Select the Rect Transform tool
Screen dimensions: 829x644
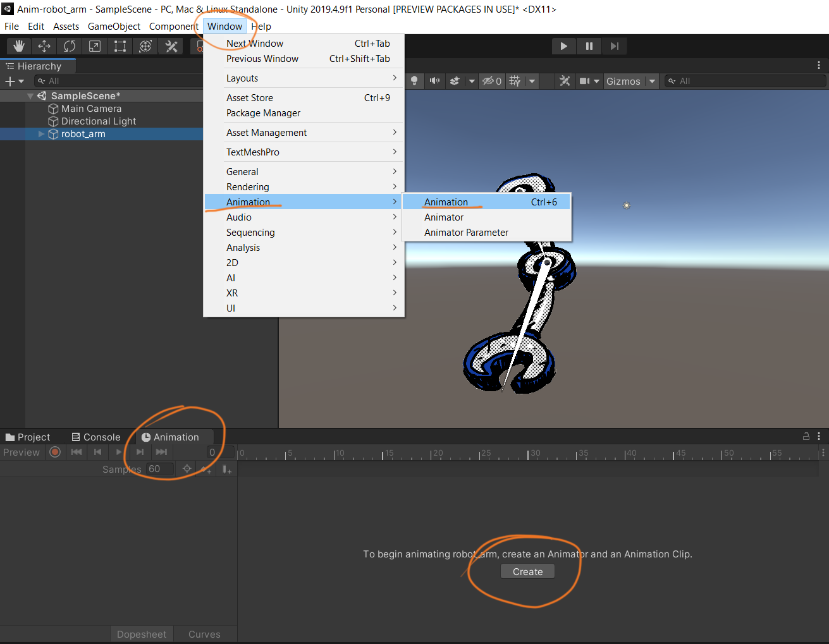point(120,46)
